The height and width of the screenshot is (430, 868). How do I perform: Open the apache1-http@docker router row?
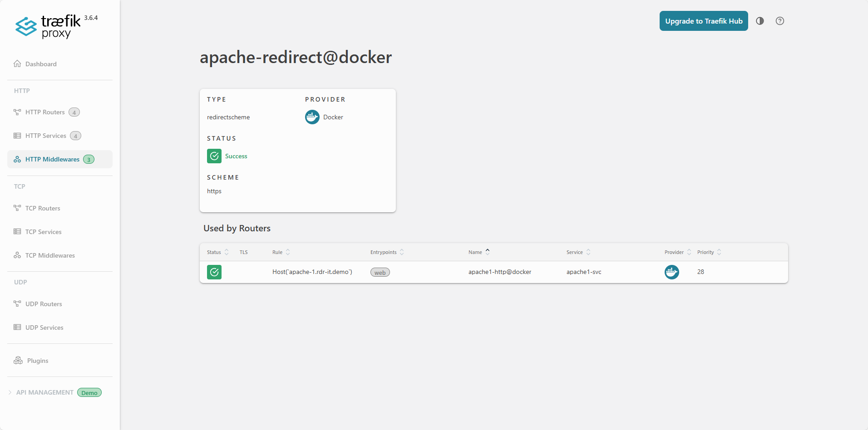(499, 272)
